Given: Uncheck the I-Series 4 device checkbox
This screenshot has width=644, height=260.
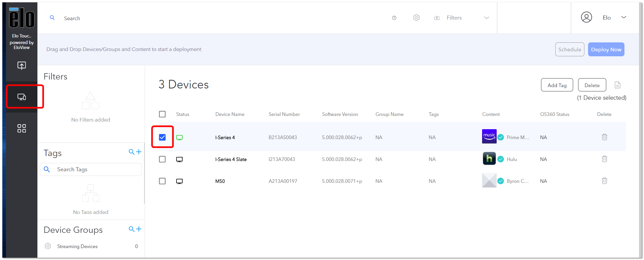Looking at the screenshot, I should click(162, 137).
